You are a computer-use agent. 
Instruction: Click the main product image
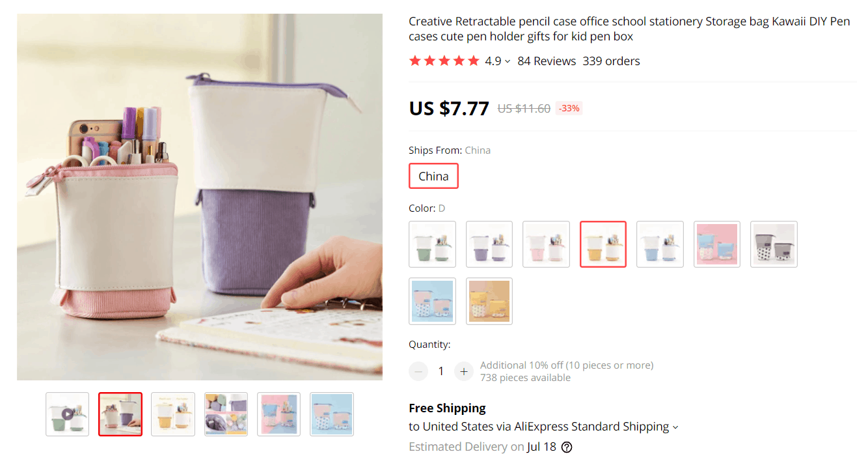coord(200,195)
